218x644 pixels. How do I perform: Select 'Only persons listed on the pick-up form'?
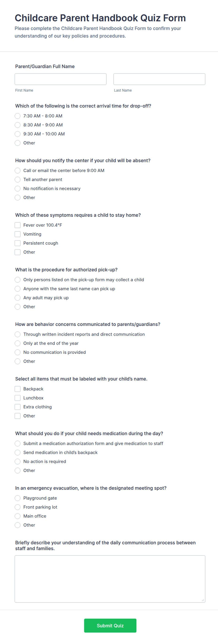pyautogui.click(x=18, y=280)
